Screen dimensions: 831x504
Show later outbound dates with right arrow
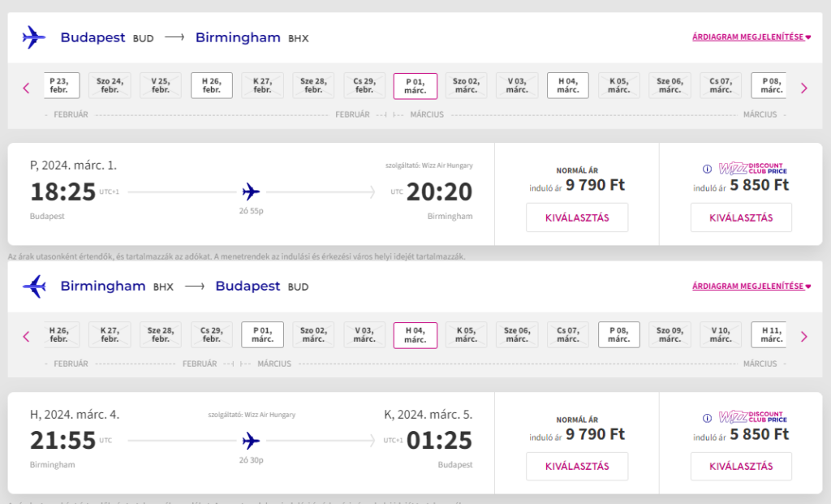(x=804, y=88)
